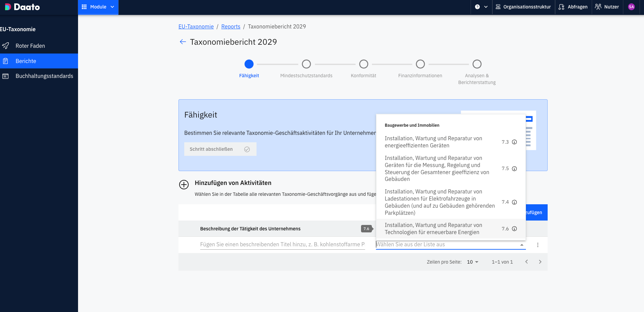
Task: Select Berichte in sidebar
Action: [x=39, y=61]
